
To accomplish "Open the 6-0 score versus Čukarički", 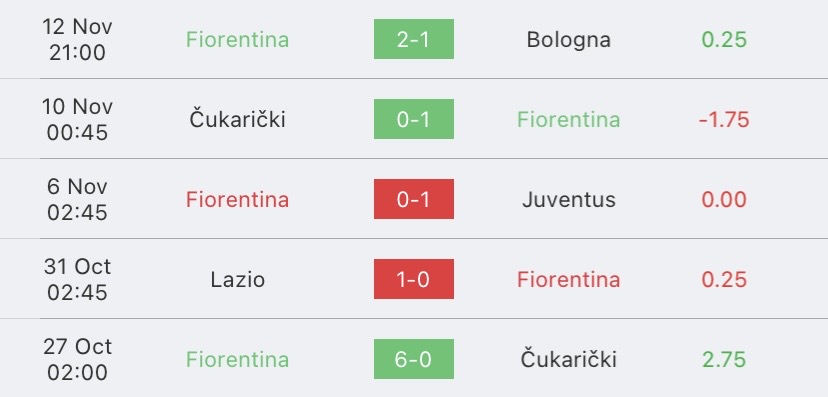I will coord(413,359).
